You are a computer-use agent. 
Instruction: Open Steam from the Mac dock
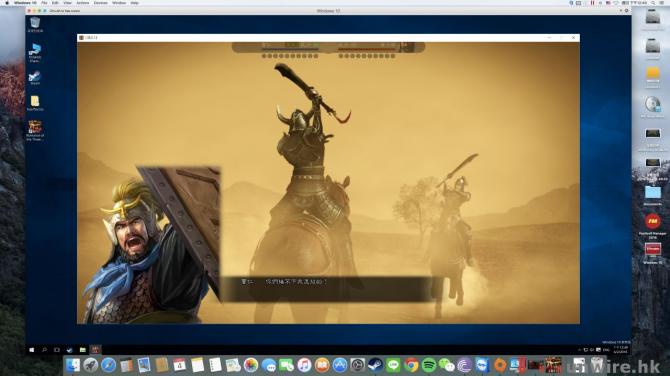click(375, 365)
